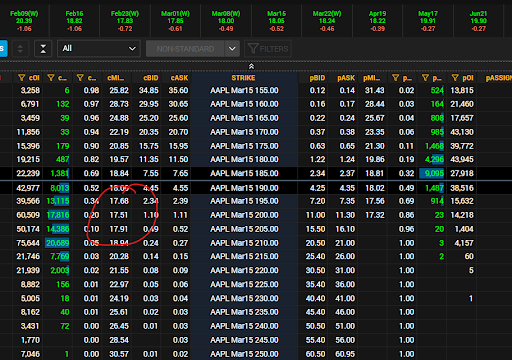Select the Mar08(W) expiration tab

[x=226, y=21]
